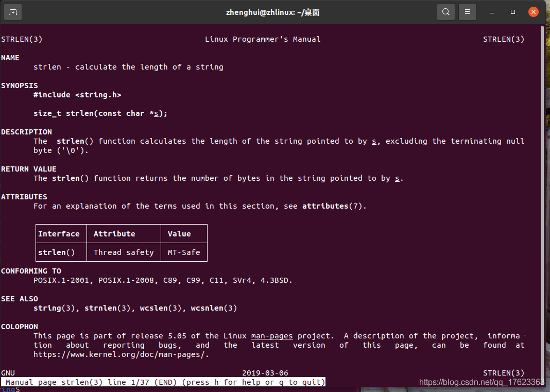Minimize the terminal window

[x=492, y=12]
